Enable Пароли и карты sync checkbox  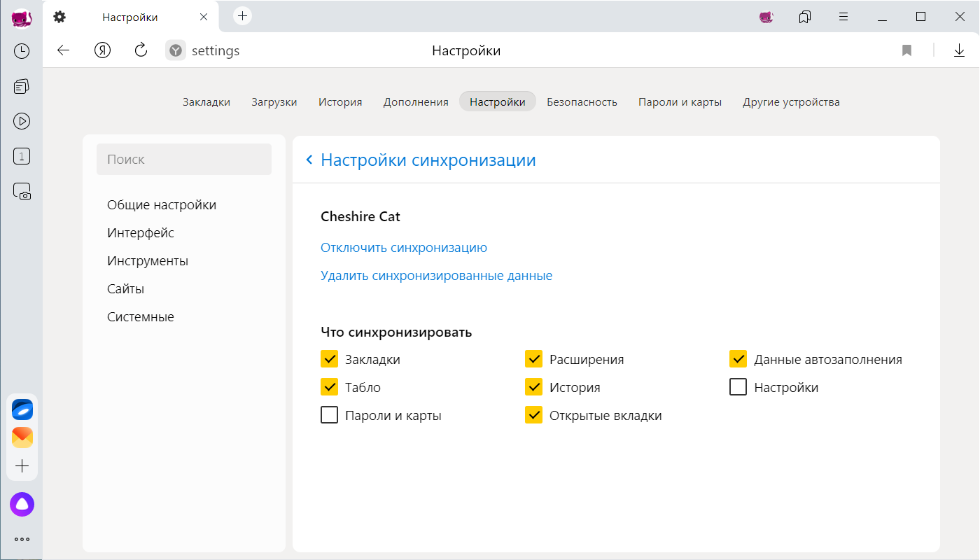(x=329, y=415)
